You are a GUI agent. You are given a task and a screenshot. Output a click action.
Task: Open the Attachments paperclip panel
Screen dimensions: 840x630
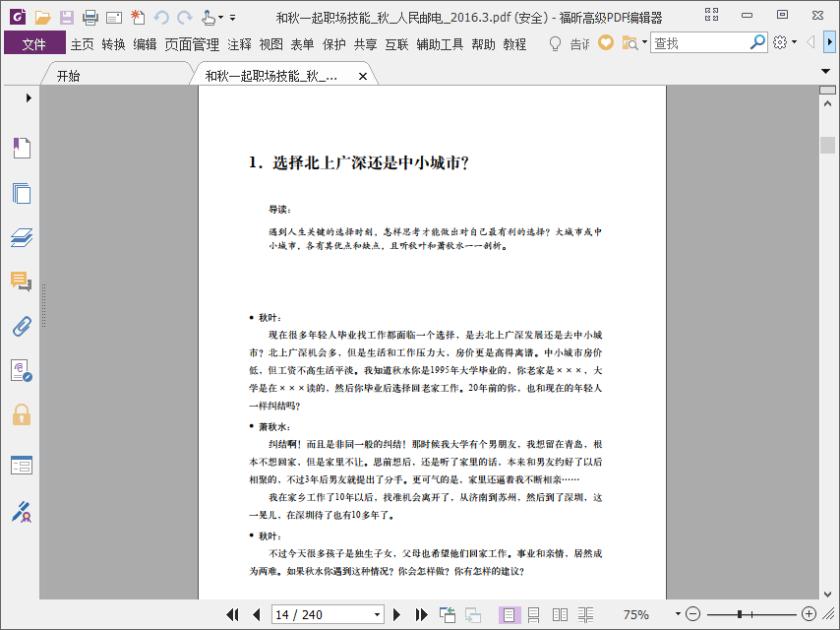click(22, 326)
